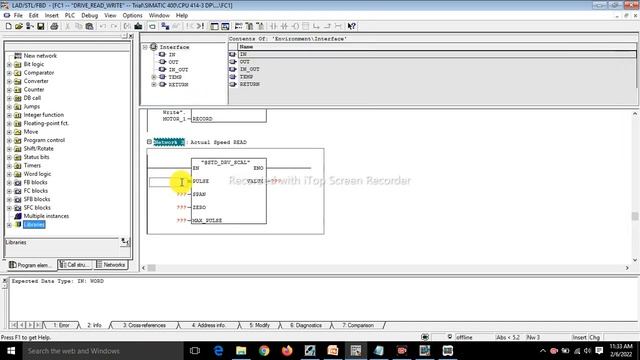Open the File menu
The width and height of the screenshot is (640, 360).
(18, 15)
